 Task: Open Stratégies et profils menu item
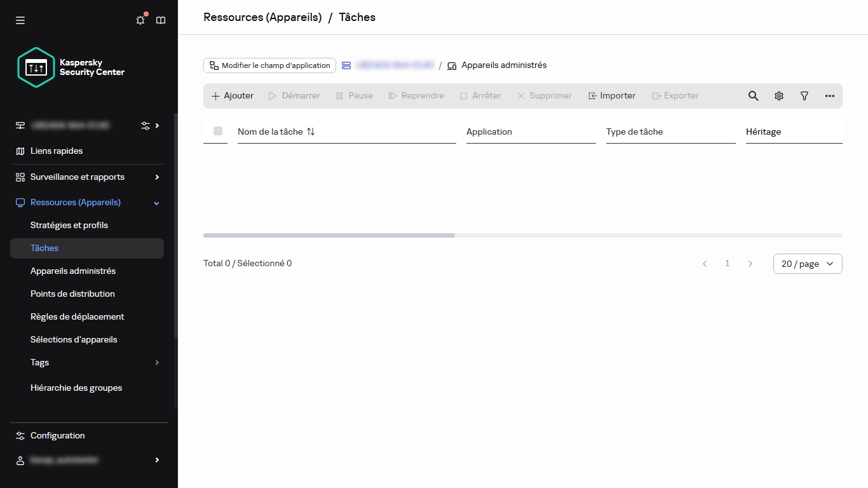(69, 226)
